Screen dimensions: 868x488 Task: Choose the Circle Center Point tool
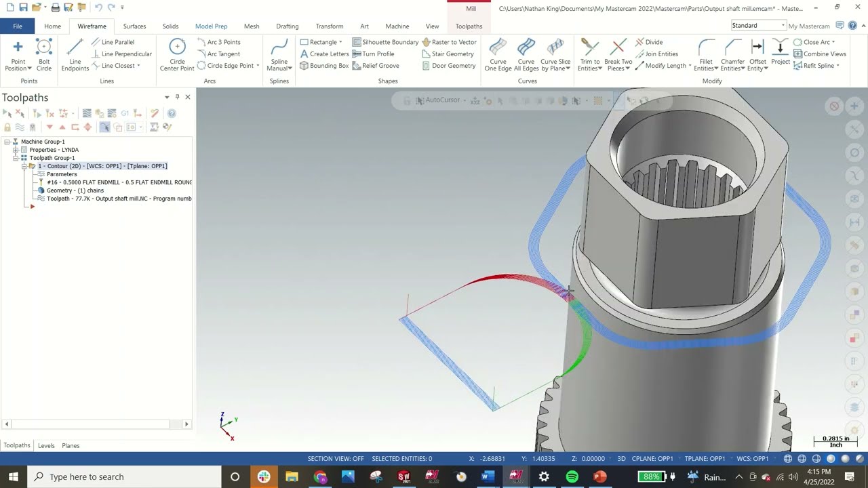tap(177, 55)
